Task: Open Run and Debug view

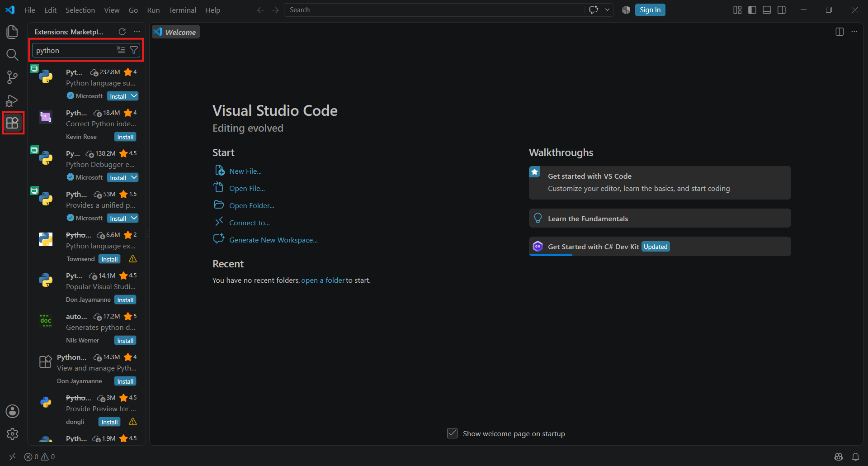Action: pyautogui.click(x=12, y=100)
